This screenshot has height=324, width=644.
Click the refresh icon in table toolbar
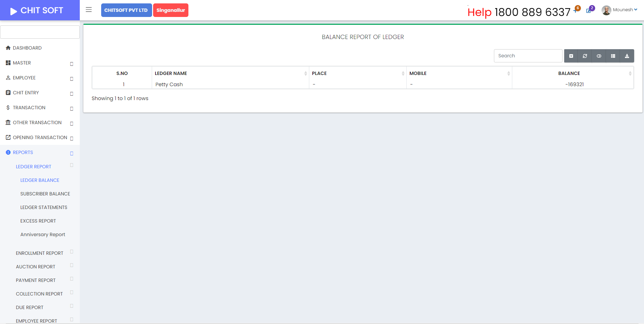tap(585, 56)
